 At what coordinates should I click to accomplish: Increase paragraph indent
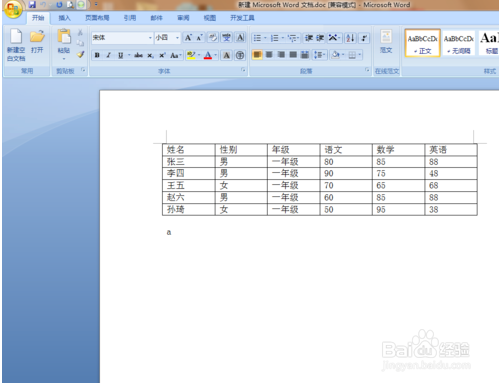click(x=320, y=38)
